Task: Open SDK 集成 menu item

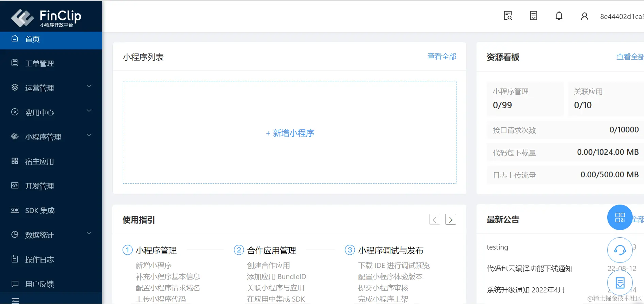Action: coord(51,210)
